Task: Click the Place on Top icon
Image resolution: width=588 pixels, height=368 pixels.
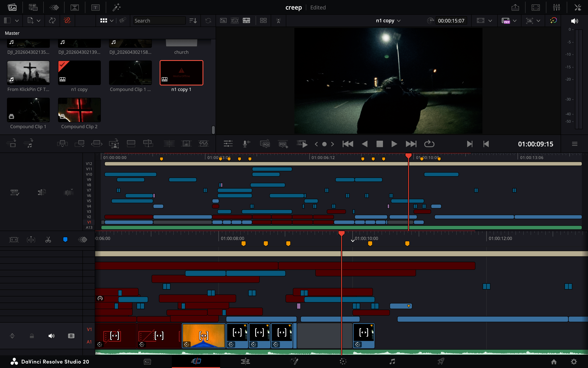Action: click(x=131, y=144)
